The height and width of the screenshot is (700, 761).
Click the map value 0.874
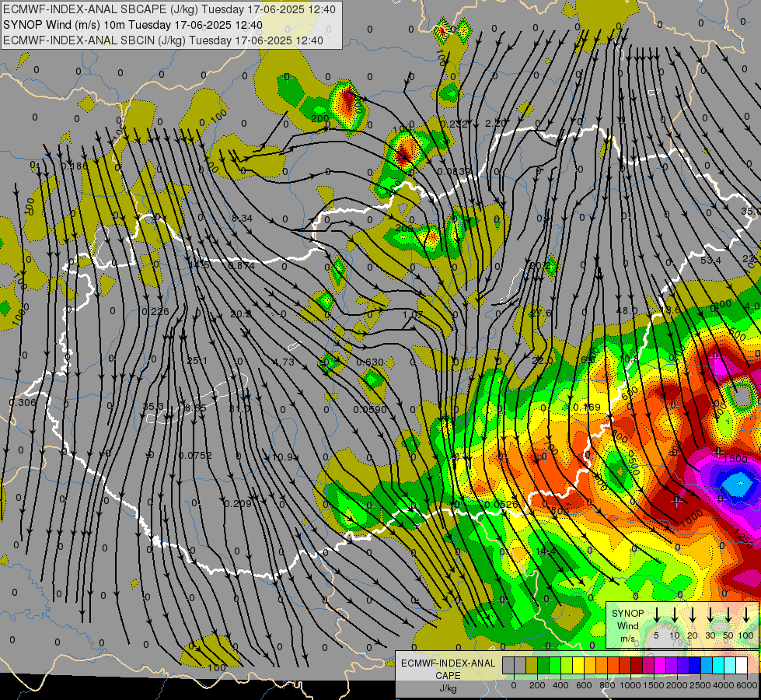pyautogui.click(x=241, y=266)
